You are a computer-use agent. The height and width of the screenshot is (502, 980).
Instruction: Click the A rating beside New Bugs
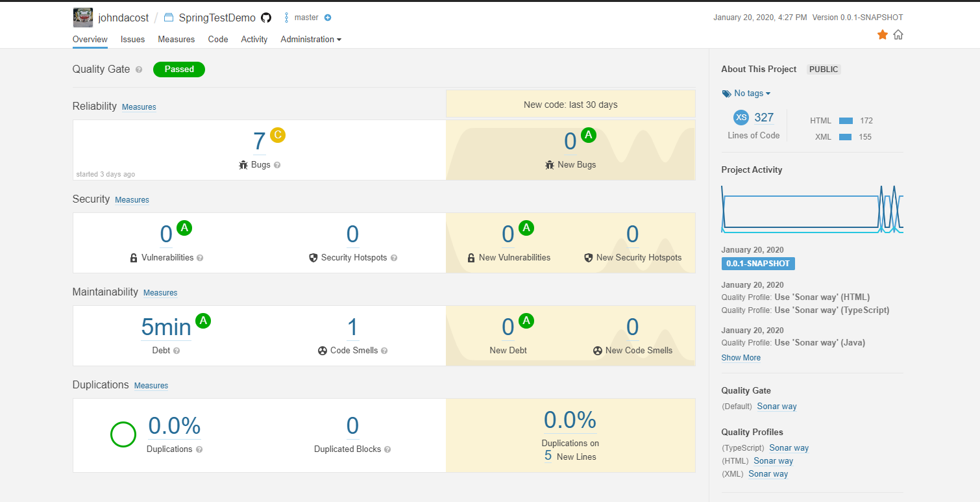[x=589, y=135]
